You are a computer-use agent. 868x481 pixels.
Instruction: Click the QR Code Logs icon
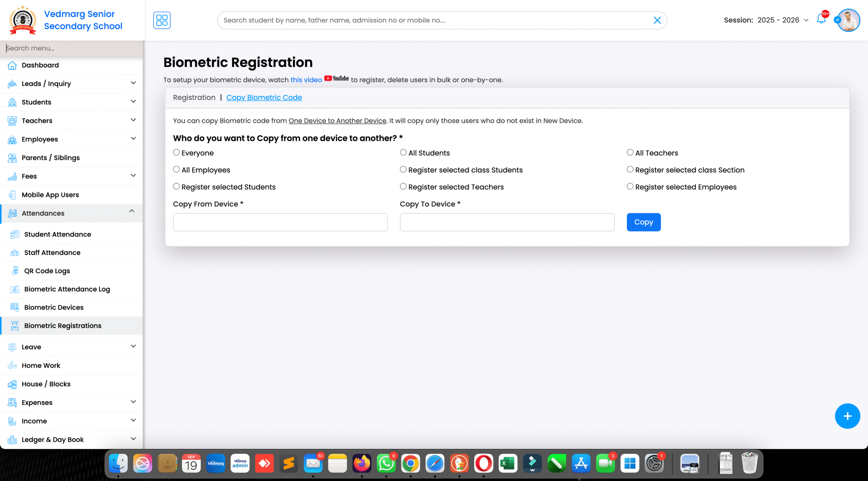(15, 271)
